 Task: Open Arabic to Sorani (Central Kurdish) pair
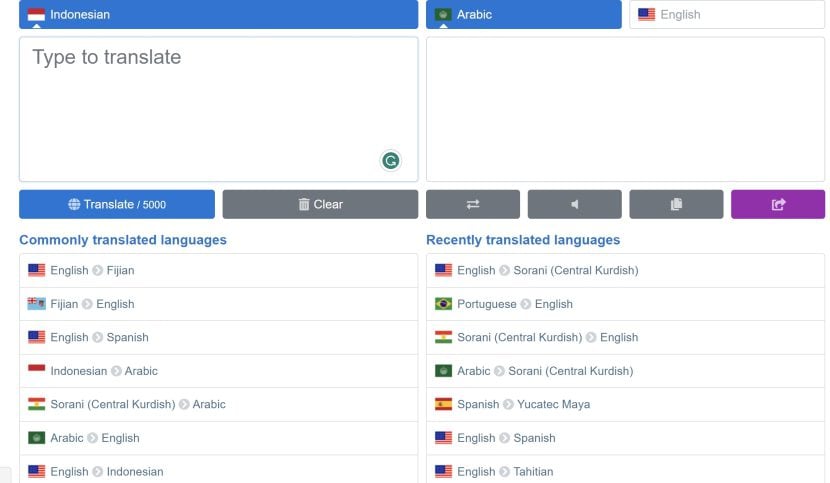625,371
